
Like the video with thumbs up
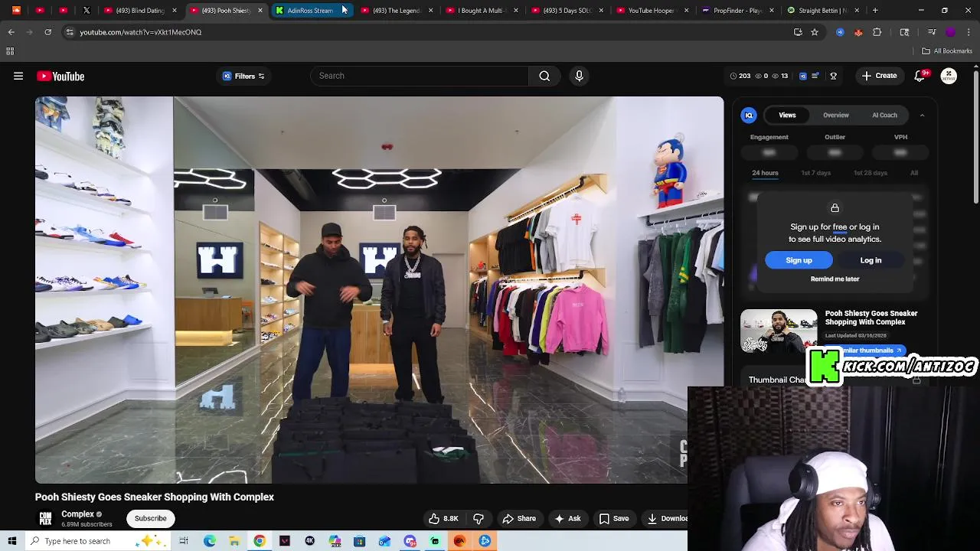click(x=443, y=518)
